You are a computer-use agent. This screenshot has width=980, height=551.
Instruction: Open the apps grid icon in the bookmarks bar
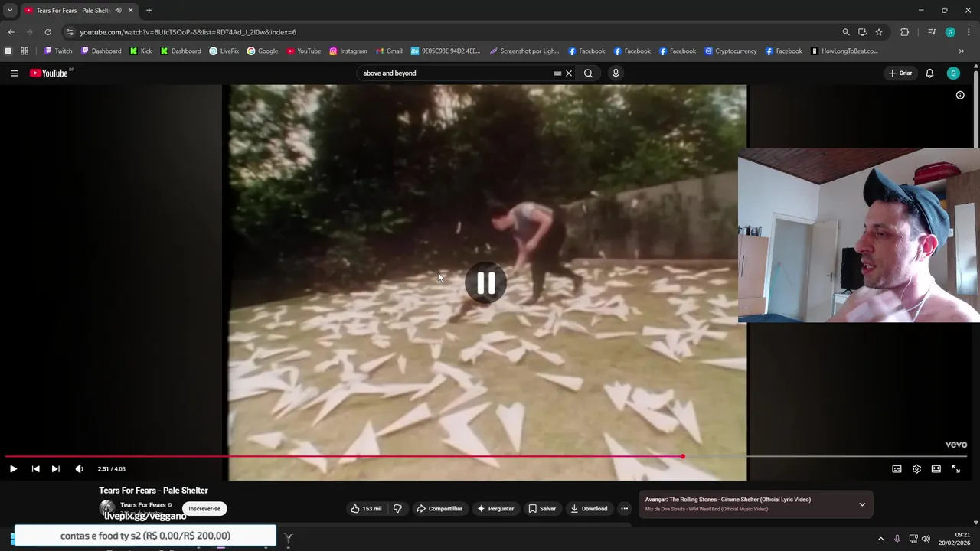[x=24, y=51]
